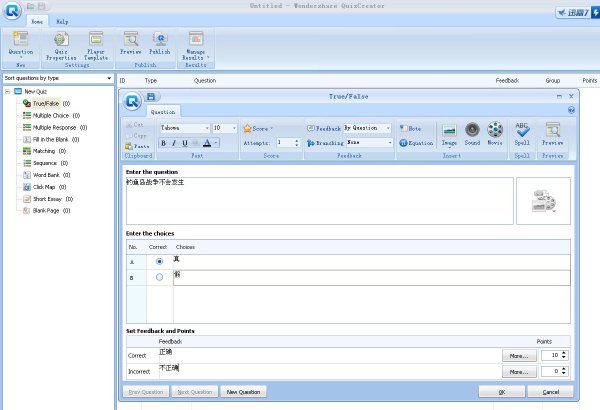Screen dimensions: 600x410
Task: Mark choice B as the correct answer
Action: coord(160,277)
